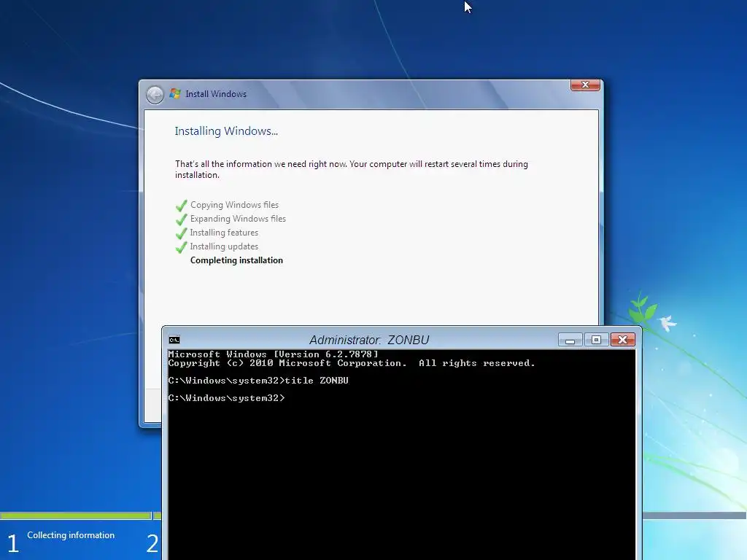Click the green checkmark beside Installing updates
The image size is (747, 560).
(x=181, y=247)
